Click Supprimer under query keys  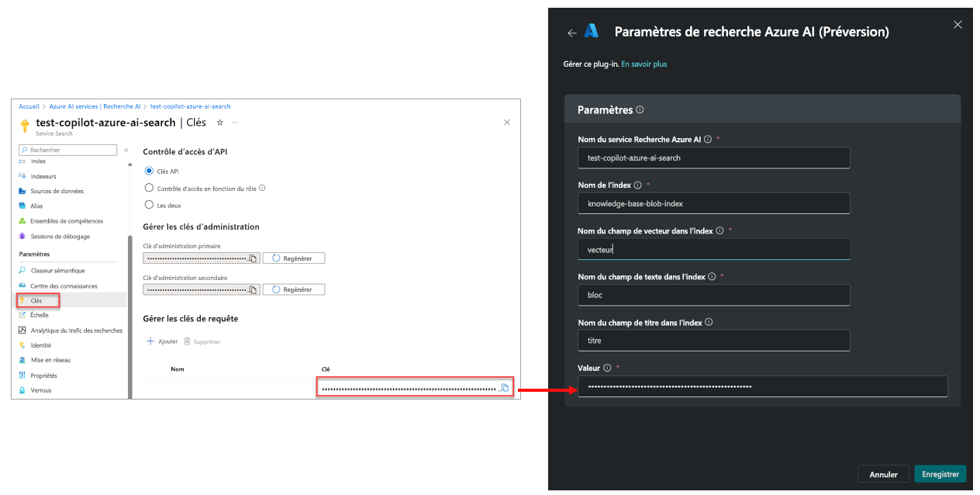(202, 341)
